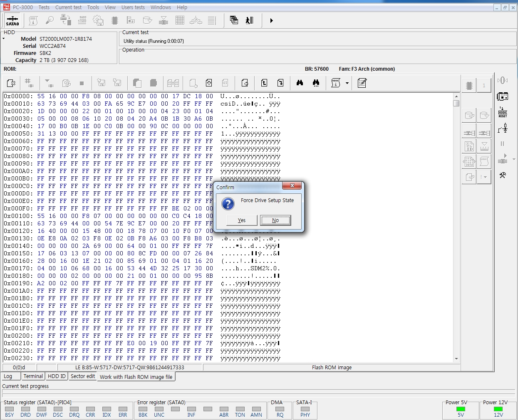
Task: Click the notepad edit icon in hex toolbar
Action: click(362, 83)
